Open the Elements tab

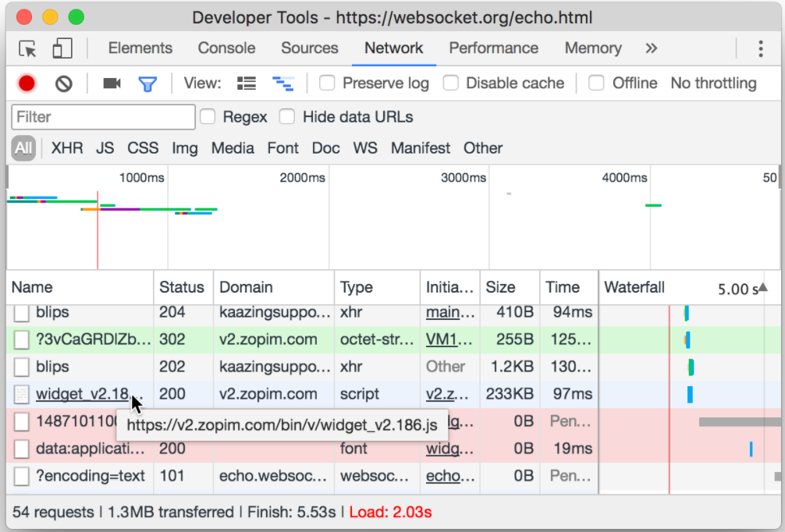[x=140, y=48]
